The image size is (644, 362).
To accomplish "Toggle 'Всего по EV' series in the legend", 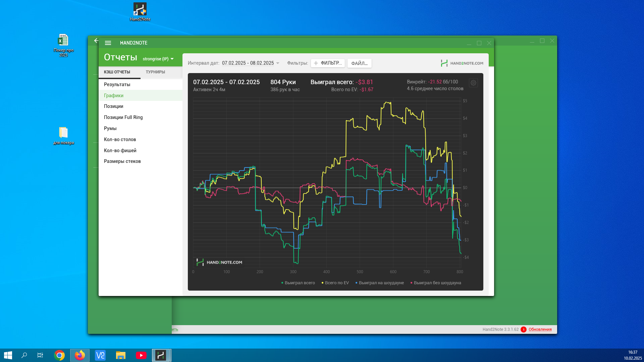I will pyautogui.click(x=335, y=283).
